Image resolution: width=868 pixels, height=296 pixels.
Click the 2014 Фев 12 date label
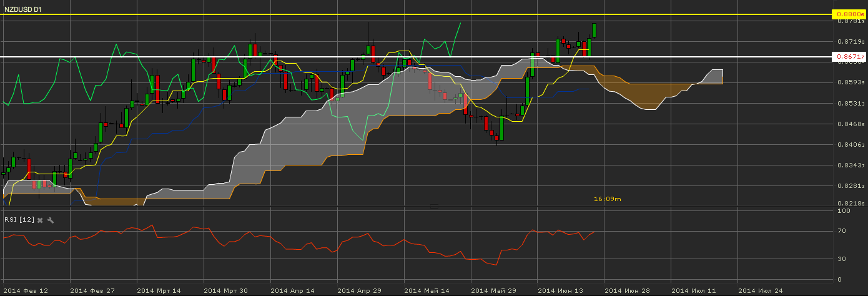click(x=25, y=290)
